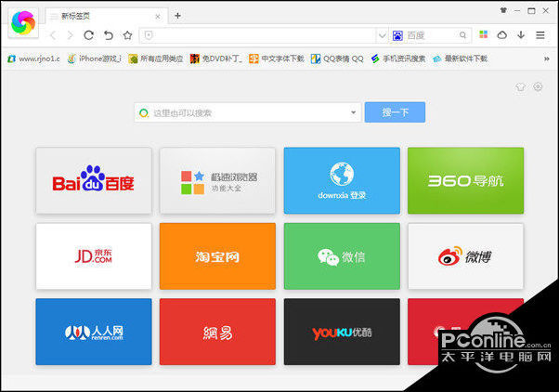This screenshot has height=392, width=559.
Task: Open the YOUKU 优酷 tile
Action: tap(342, 332)
